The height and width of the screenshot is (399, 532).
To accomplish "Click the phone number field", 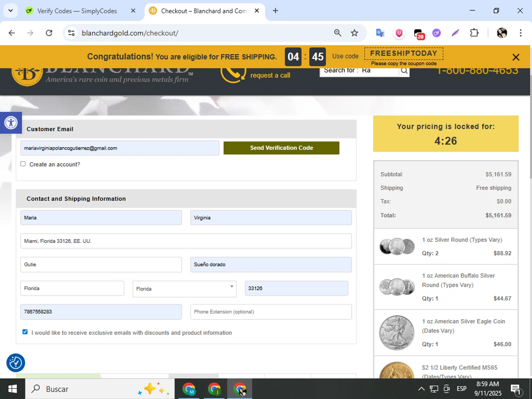I will 101,312.
